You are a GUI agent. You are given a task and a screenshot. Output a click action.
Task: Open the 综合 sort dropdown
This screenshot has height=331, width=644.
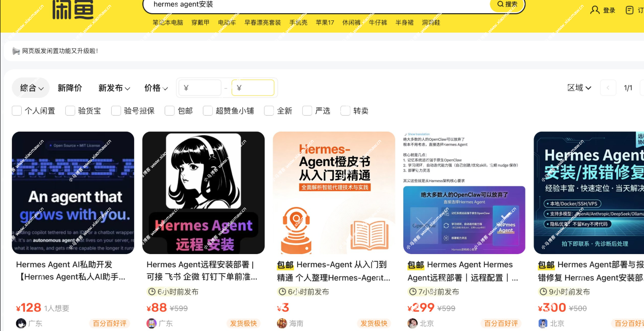[31, 88]
